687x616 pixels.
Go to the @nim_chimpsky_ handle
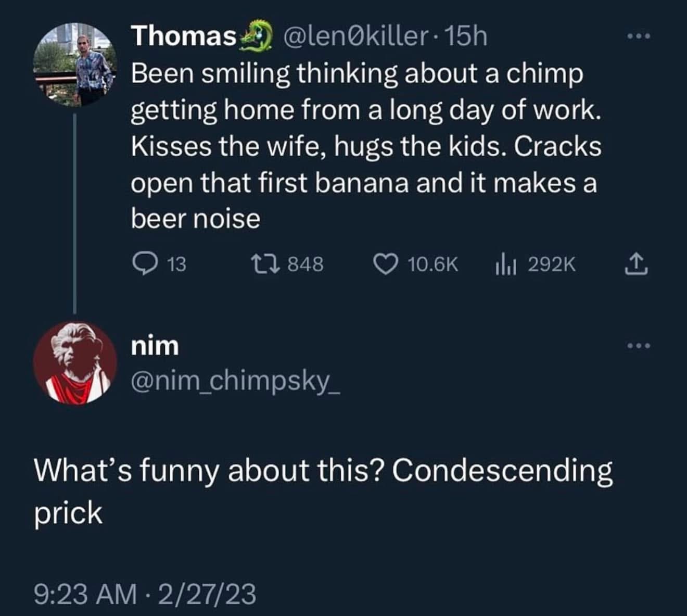click(x=235, y=383)
